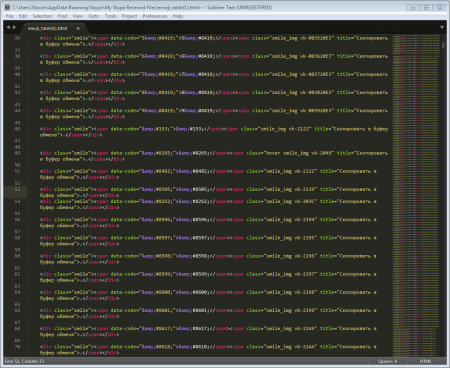Click class vk-21AA on line 70
This screenshot has width=450, height=368.
click(306, 346)
